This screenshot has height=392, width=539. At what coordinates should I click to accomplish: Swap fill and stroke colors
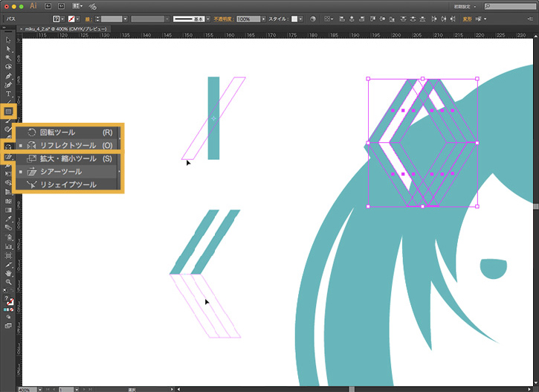[12, 292]
